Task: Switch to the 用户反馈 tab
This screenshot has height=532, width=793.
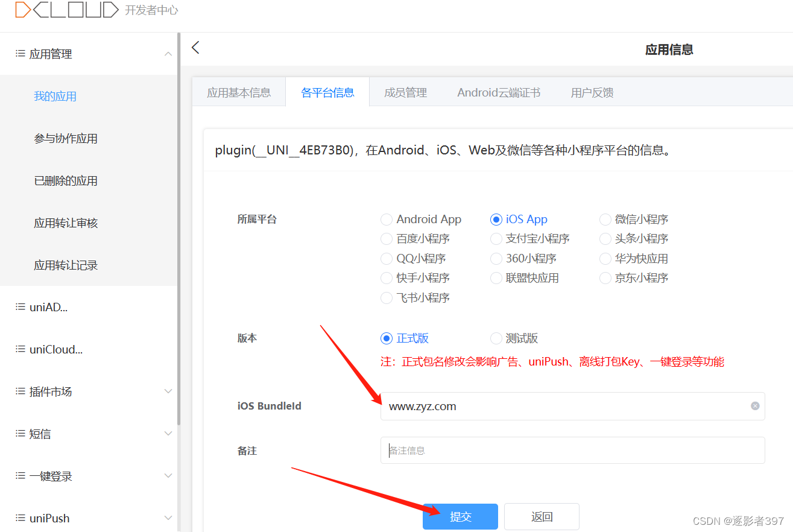Action: (x=592, y=92)
